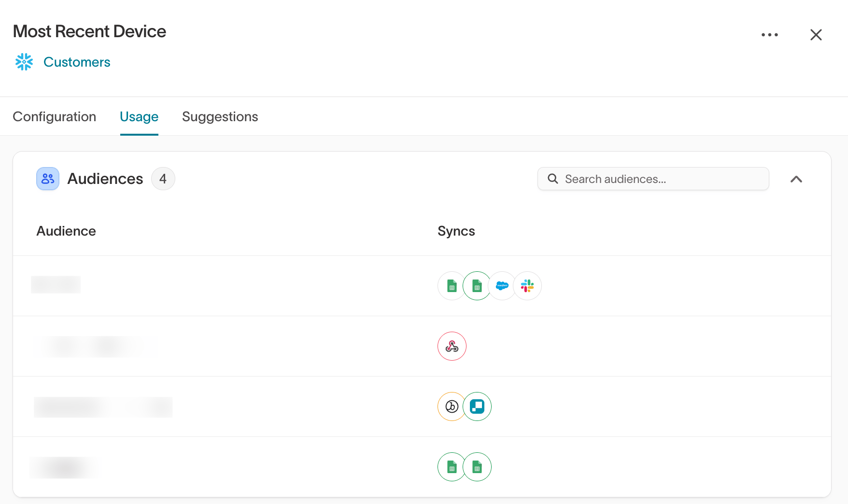
Task: Switch to the Configuration tab
Action: click(x=55, y=116)
